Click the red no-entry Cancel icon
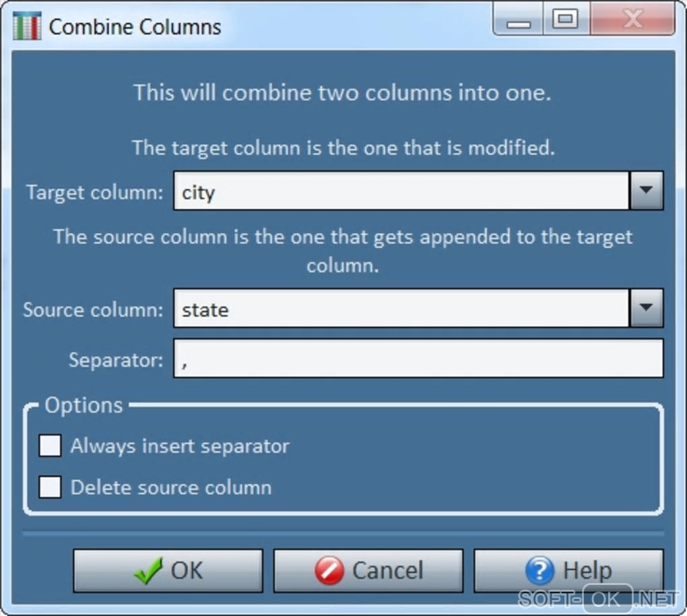 [x=329, y=571]
